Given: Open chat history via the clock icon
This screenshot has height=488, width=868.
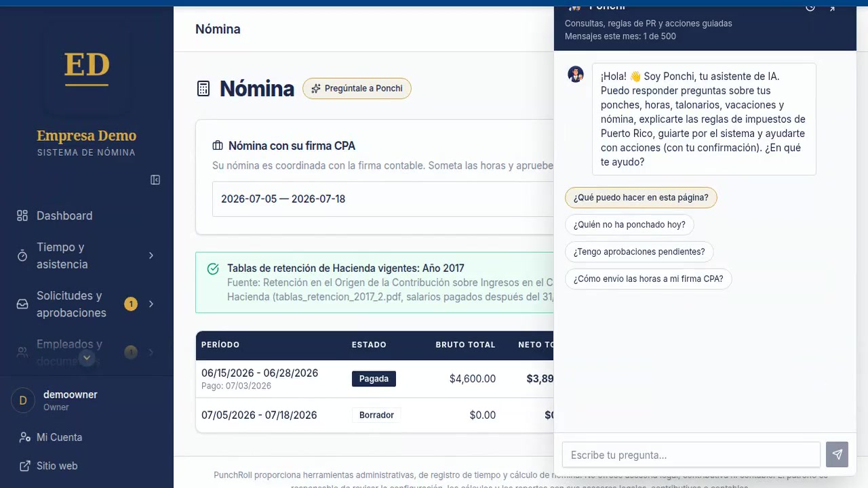Looking at the screenshot, I should click(x=810, y=7).
